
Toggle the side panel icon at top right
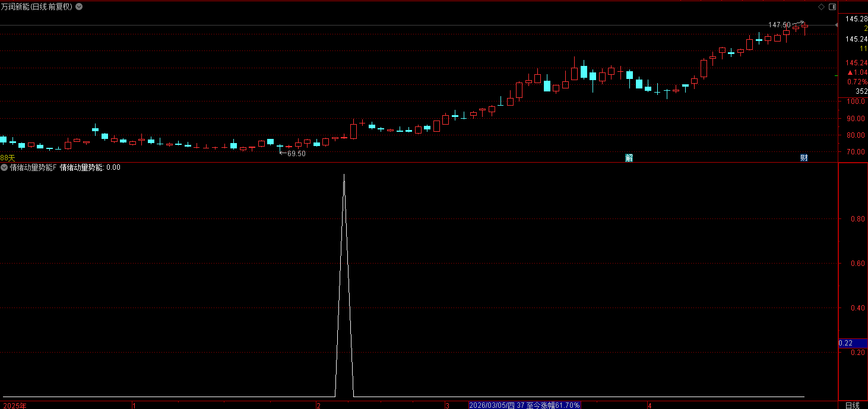(x=832, y=7)
